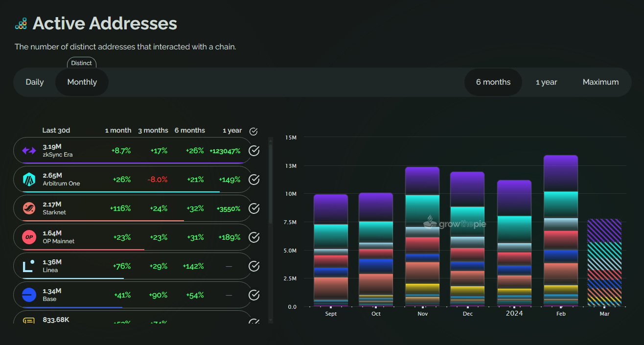Click the Linea logo icon
The image size is (644, 345).
(29, 266)
